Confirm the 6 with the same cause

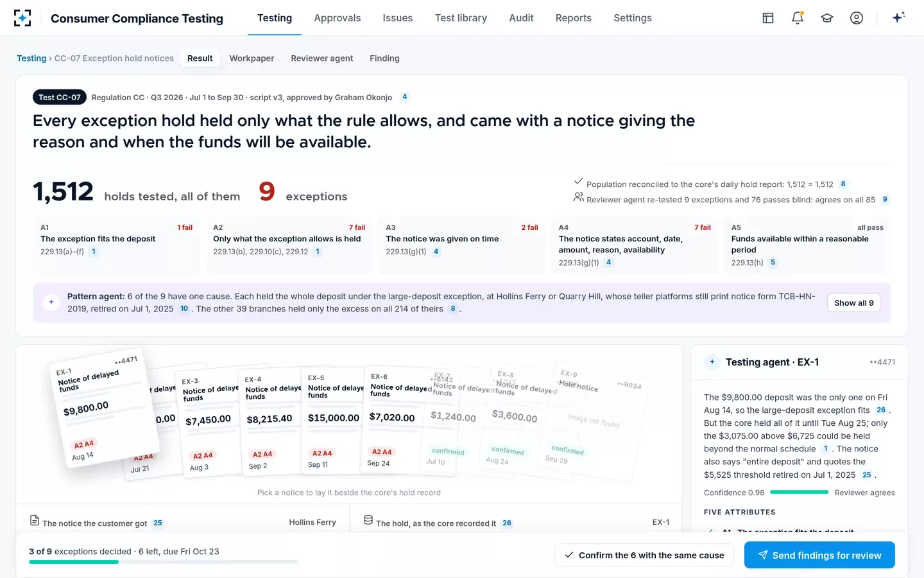644,556
